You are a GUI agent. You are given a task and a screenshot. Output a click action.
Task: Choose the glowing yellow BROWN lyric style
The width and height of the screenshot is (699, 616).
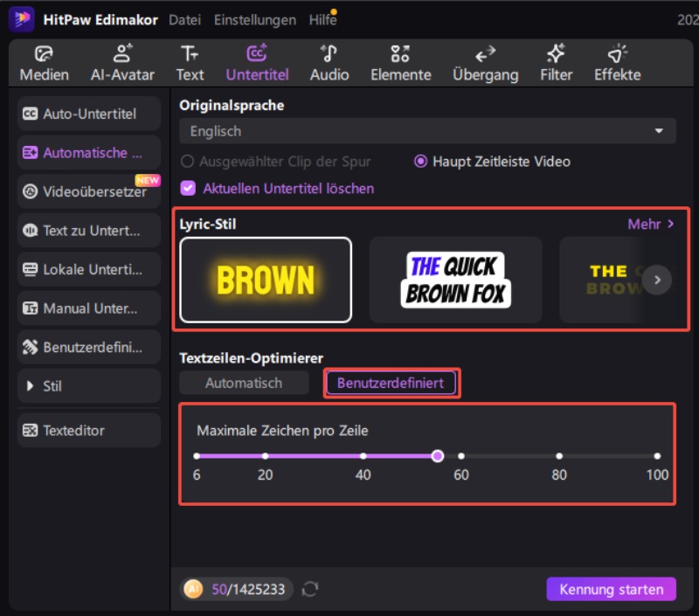[x=266, y=280]
